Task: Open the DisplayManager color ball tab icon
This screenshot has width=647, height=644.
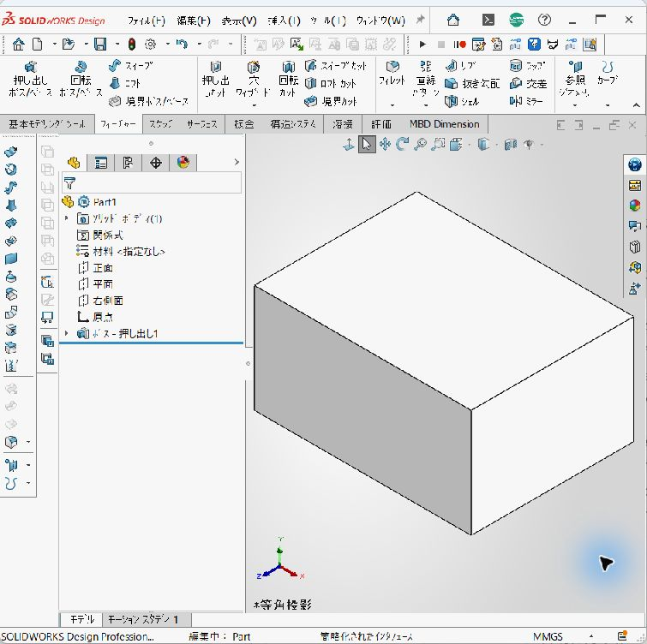Action: coord(183,163)
